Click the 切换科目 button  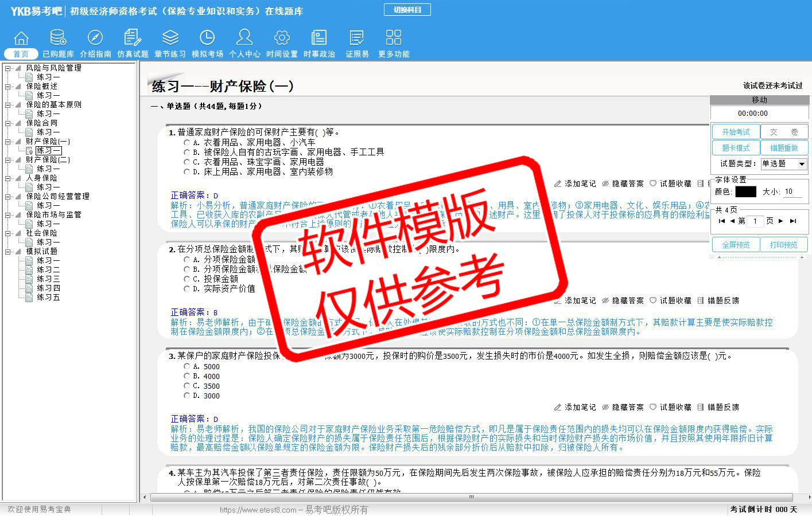point(407,10)
